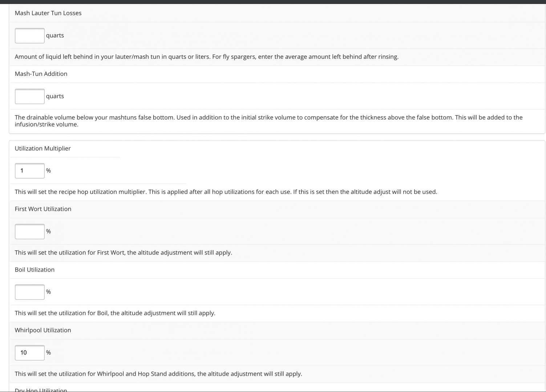The height and width of the screenshot is (392, 546).
Task: Click the percent sign next to Whirlpool Utilization field
Action: (48, 352)
